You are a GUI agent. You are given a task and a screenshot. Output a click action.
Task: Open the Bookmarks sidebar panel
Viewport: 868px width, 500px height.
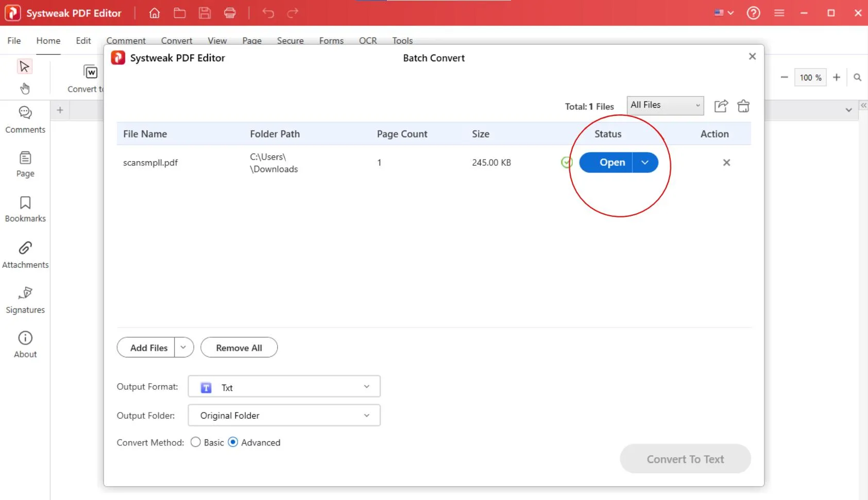[x=25, y=209]
